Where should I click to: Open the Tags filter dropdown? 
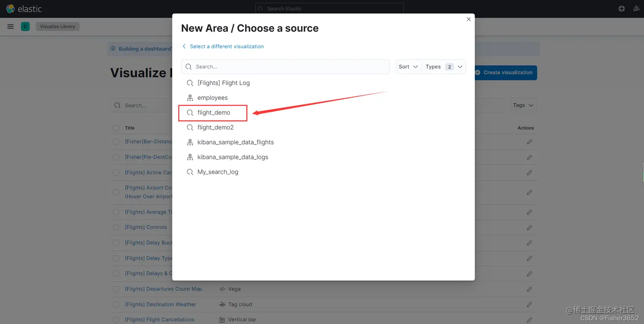pyautogui.click(x=523, y=105)
